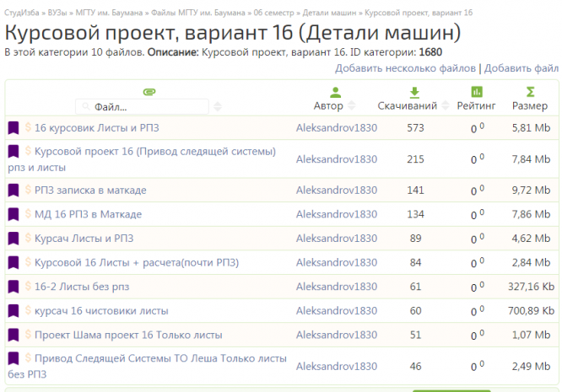The width and height of the screenshot is (562, 392).
Task: Click the Рейтинг column header
Action: tap(476, 105)
